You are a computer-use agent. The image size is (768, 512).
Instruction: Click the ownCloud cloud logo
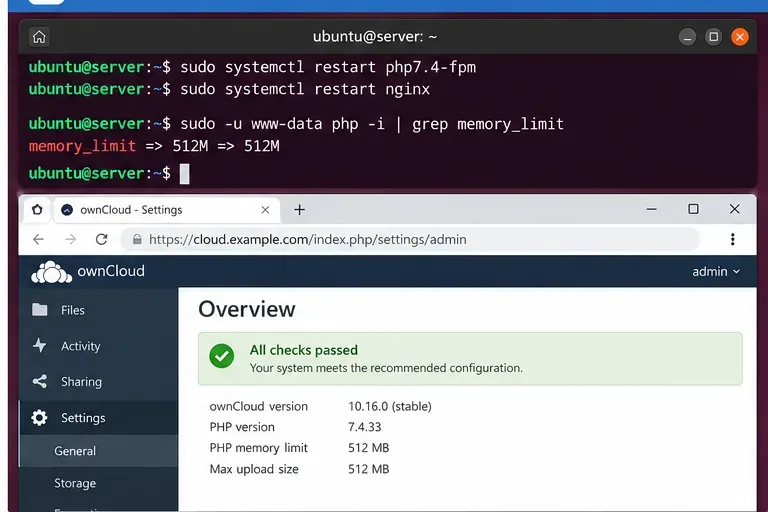[x=51, y=272]
